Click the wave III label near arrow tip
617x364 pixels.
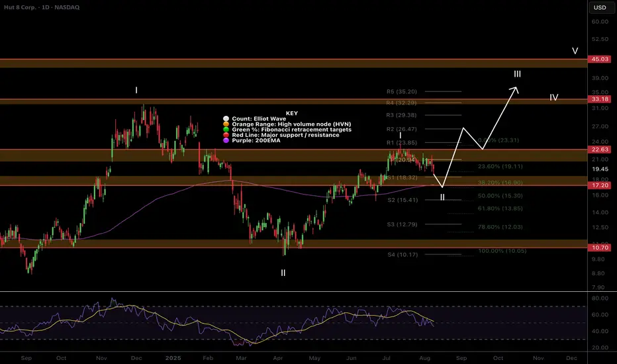pos(517,74)
